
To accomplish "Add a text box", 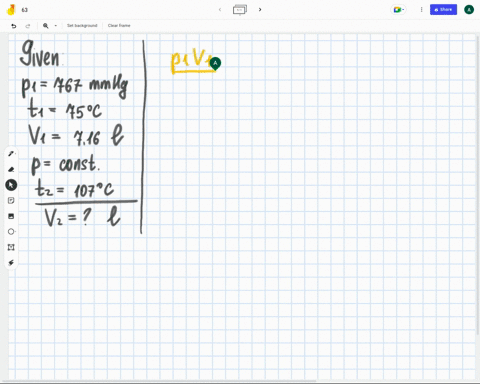I will coord(11,247).
